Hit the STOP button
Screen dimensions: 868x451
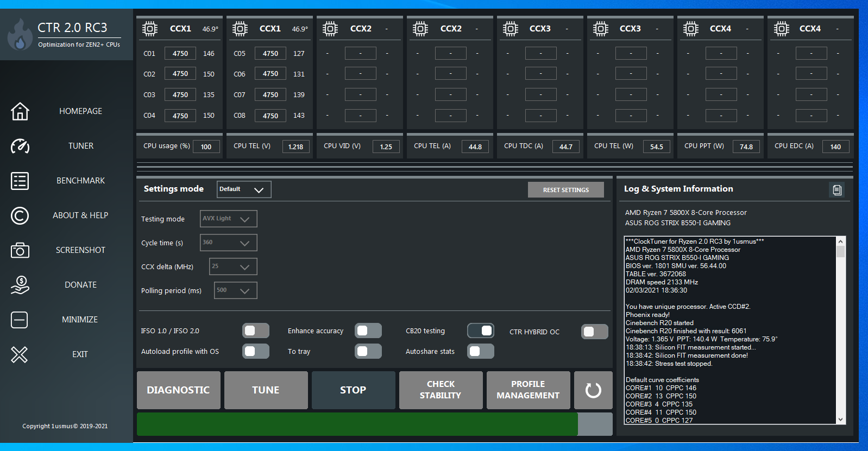click(354, 390)
